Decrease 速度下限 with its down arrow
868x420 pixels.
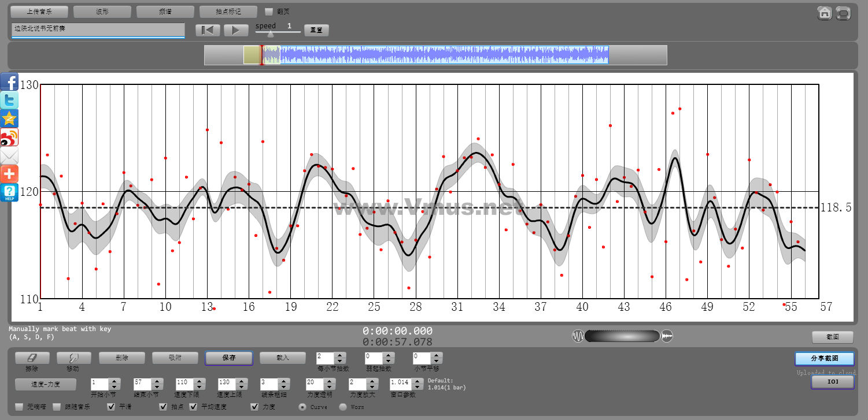coord(198,386)
